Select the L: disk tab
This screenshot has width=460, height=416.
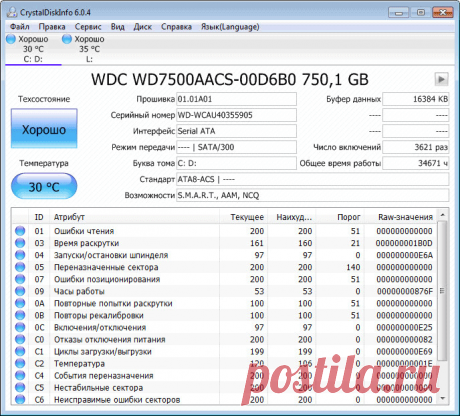click(89, 49)
